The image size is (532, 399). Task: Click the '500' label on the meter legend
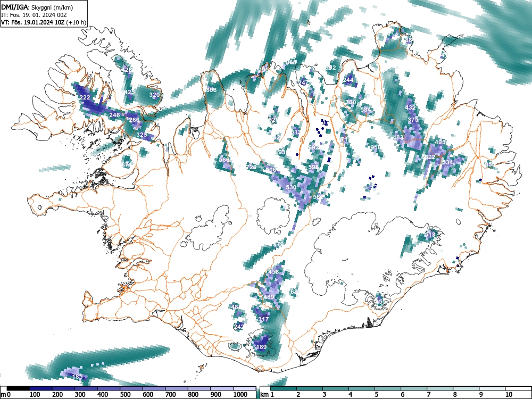125,395
